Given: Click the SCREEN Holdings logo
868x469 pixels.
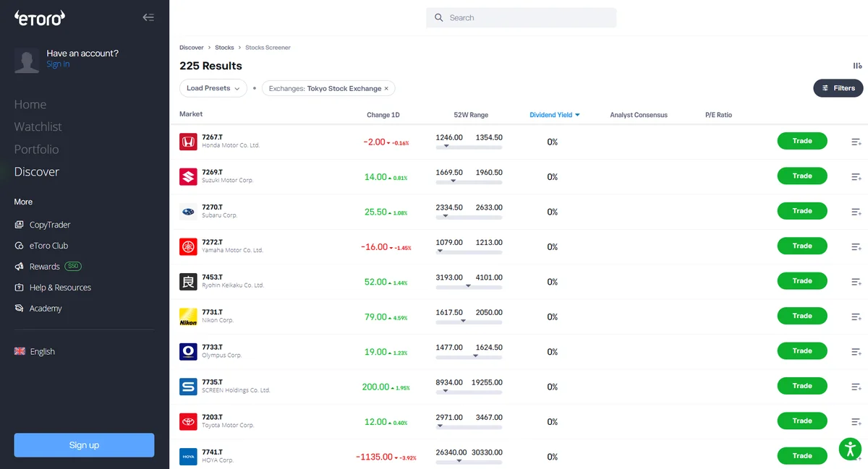Looking at the screenshot, I should (x=188, y=387).
